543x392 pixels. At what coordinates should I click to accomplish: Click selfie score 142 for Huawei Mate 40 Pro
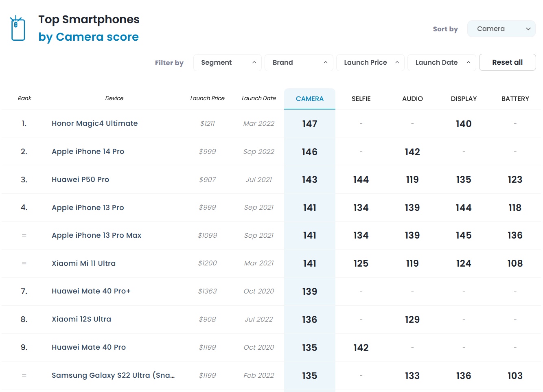coord(361,348)
